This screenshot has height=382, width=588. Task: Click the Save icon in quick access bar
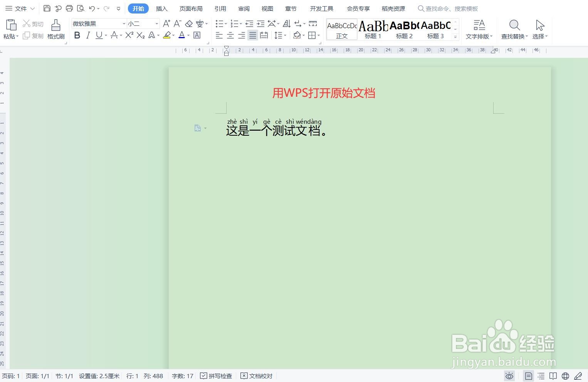pos(47,8)
